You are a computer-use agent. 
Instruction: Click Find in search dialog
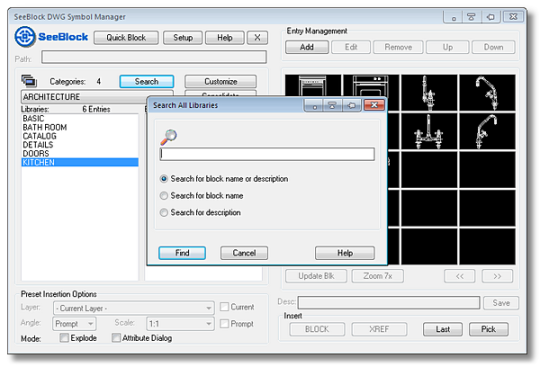tap(182, 253)
